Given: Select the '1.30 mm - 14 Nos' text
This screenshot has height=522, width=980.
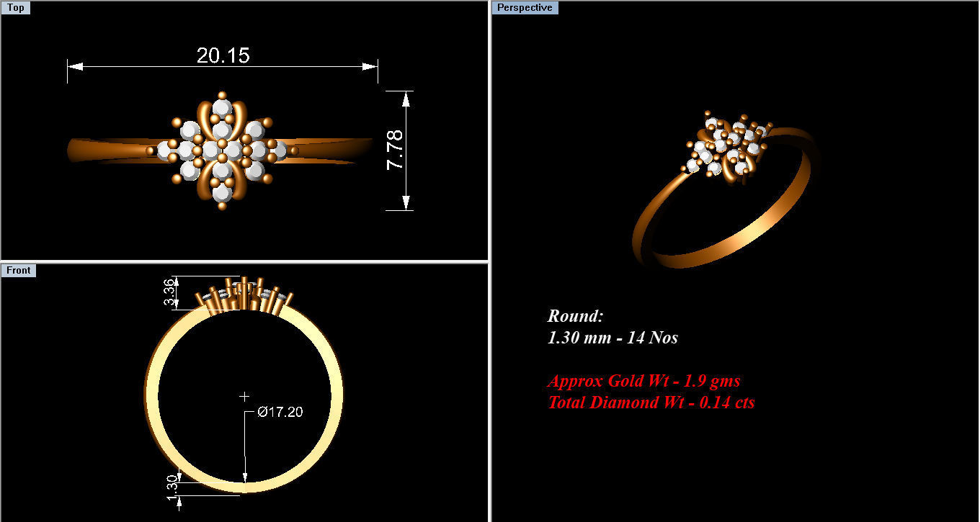Looking at the screenshot, I should 612,337.
